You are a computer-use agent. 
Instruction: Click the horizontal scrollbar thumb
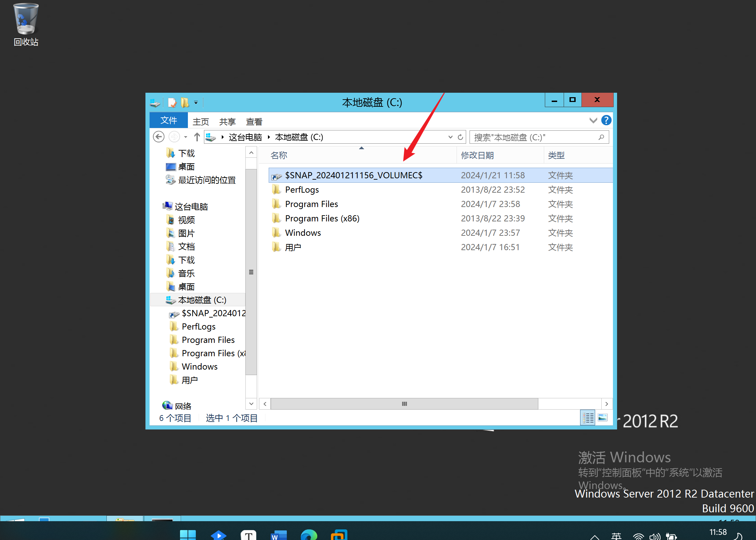click(x=404, y=404)
